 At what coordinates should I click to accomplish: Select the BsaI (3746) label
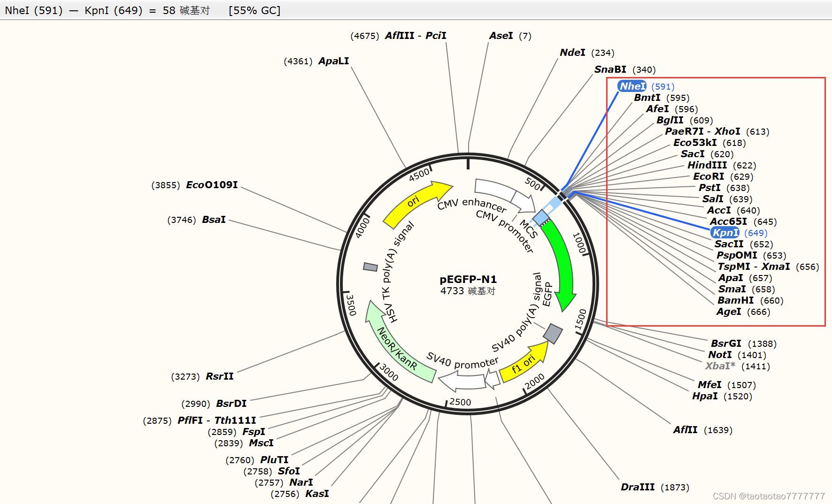pos(197,220)
